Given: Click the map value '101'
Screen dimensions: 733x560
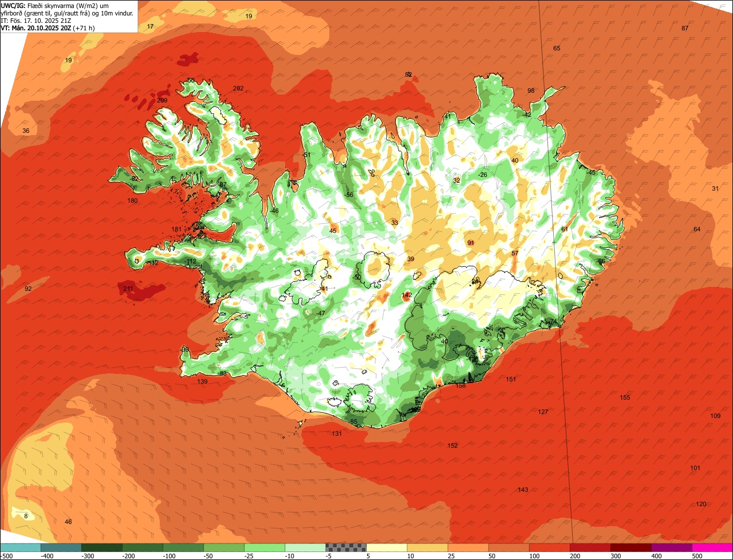Looking at the screenshot, I should click(x=695, y=468).
